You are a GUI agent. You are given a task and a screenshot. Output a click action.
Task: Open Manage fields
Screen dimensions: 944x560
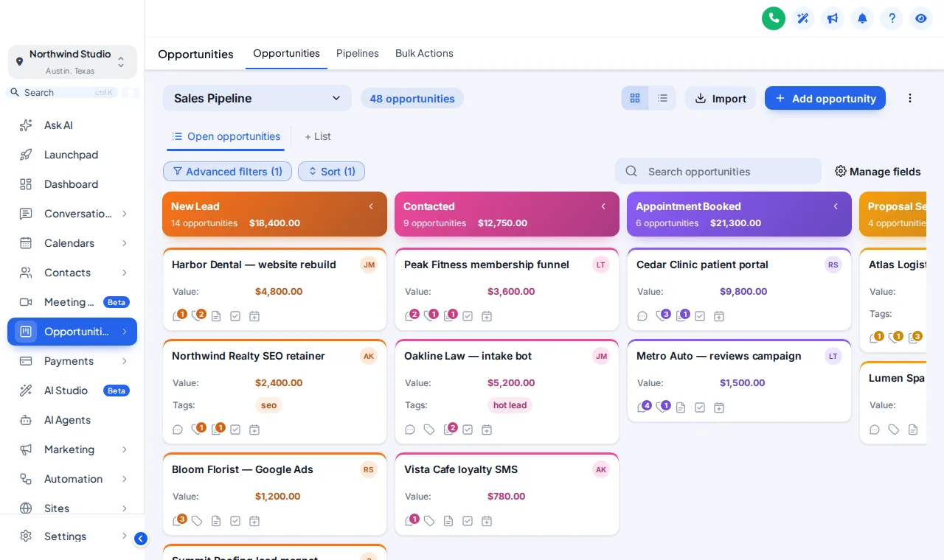coord(878,171)
